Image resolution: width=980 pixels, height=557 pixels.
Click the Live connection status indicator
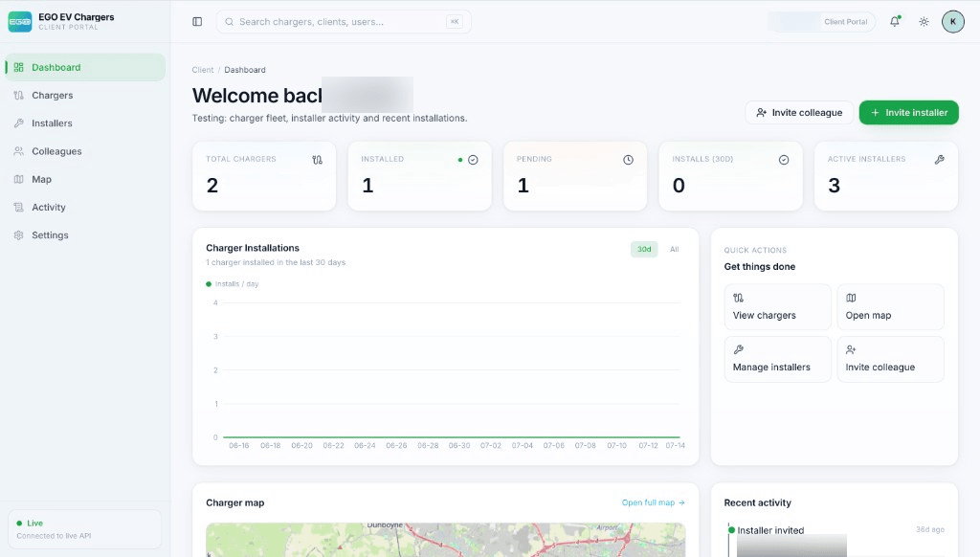pyautogui.click(x=84, y=529)
